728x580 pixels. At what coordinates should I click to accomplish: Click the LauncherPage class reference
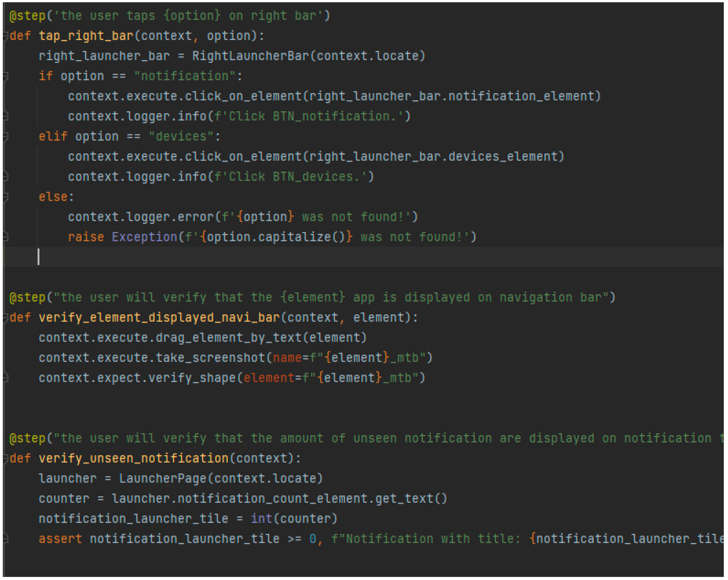(x=162, y=478)
